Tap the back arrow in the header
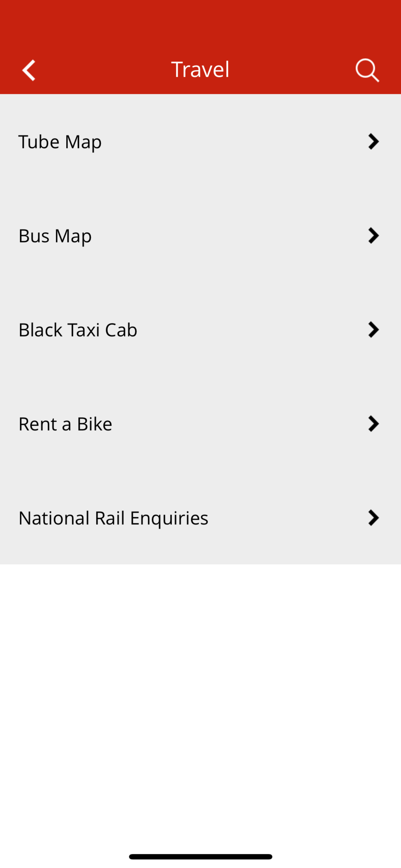 [x=29, y=70]
